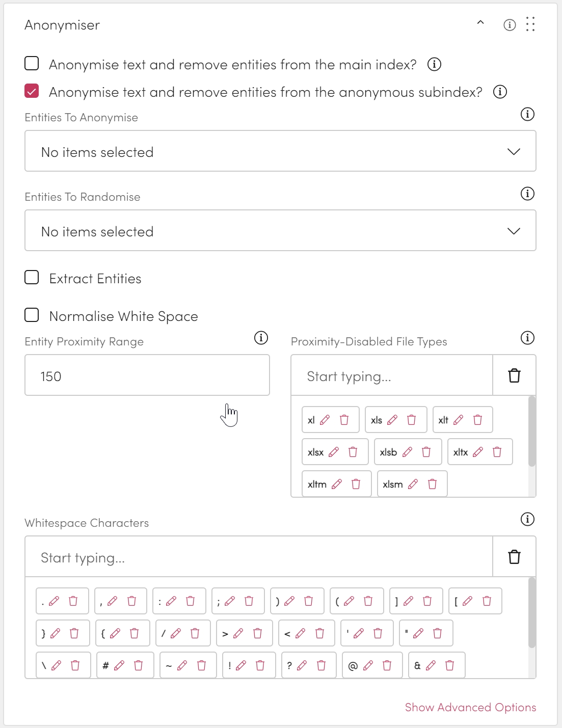Focus the Proximity-Disabled File Types text box

(x=391, y=376)
